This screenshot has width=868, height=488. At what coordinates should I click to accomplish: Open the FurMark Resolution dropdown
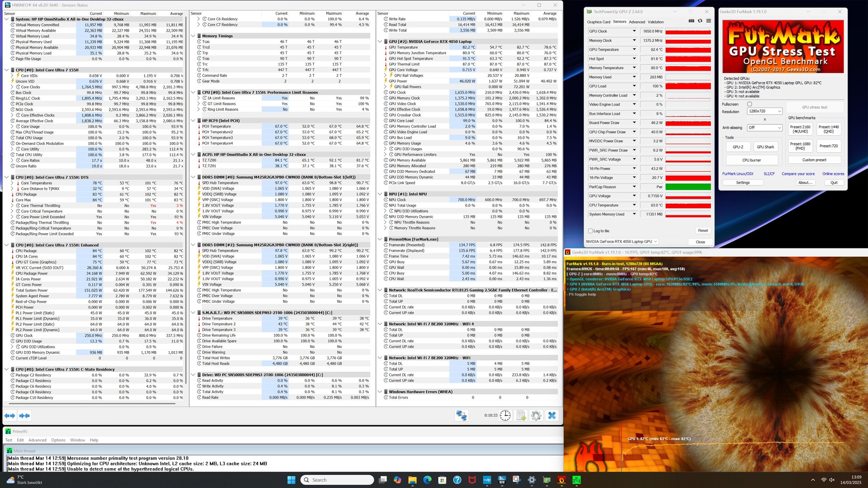click(x=764, y=111)
